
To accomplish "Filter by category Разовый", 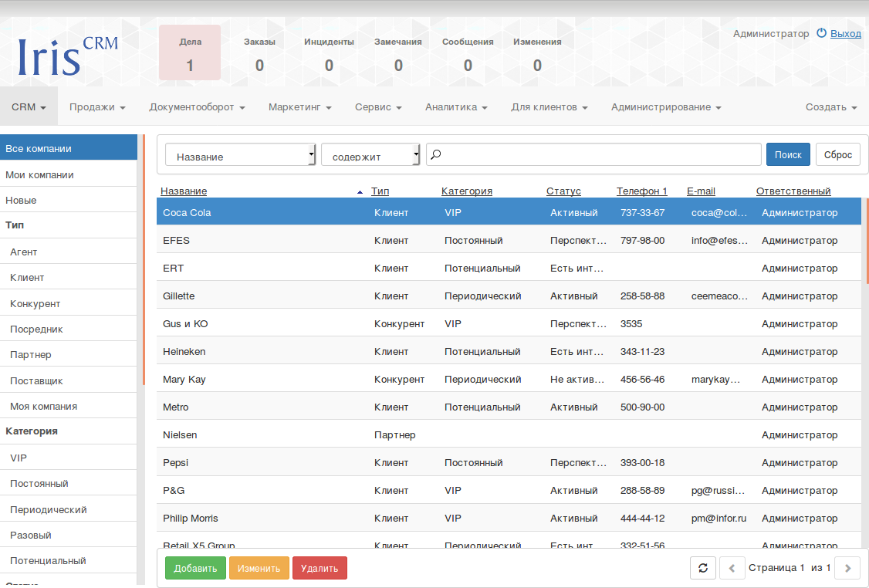I will [68, 536].
